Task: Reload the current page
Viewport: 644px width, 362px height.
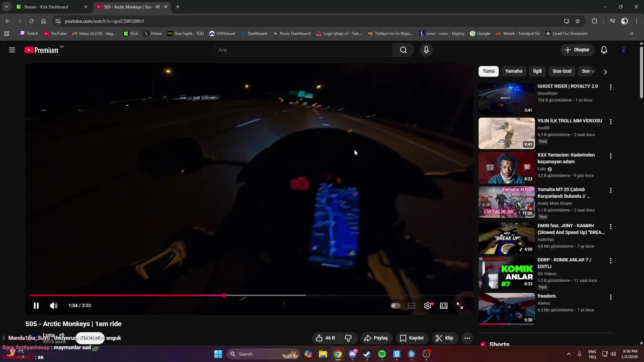Action: click(31, 21)
